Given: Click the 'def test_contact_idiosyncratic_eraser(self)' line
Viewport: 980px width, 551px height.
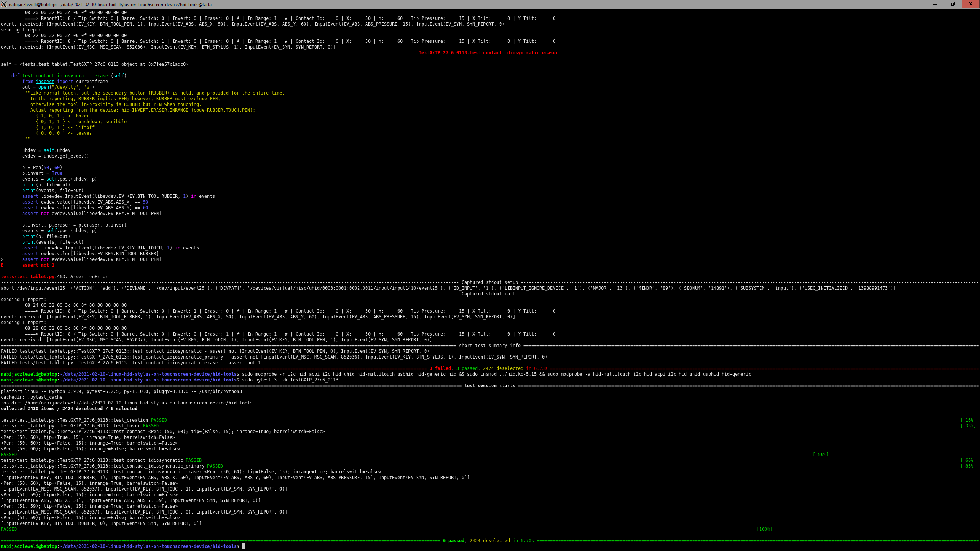Looking at the screenshot, I should [x=70, y=76].
